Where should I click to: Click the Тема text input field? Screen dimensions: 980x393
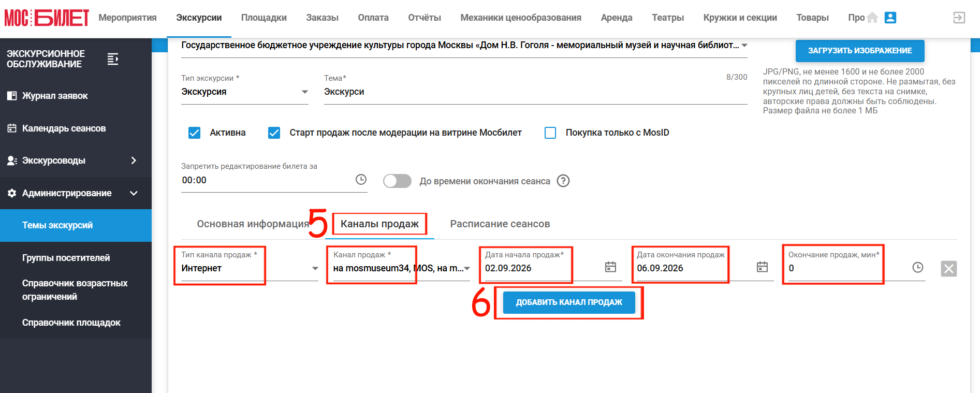pyautogui.click(x=536, y=92)
